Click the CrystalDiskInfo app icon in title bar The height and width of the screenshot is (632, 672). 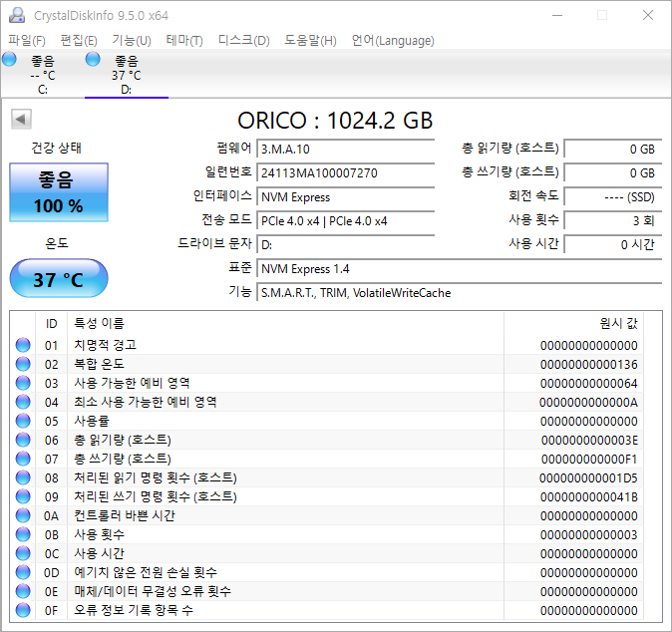[x=17, y=15]
